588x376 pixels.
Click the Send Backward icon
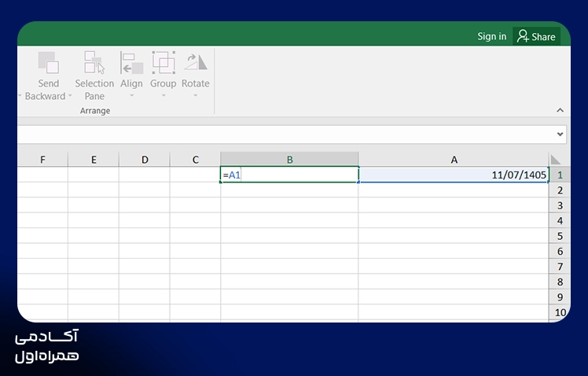pyautogui.click(x=49, y=62)
